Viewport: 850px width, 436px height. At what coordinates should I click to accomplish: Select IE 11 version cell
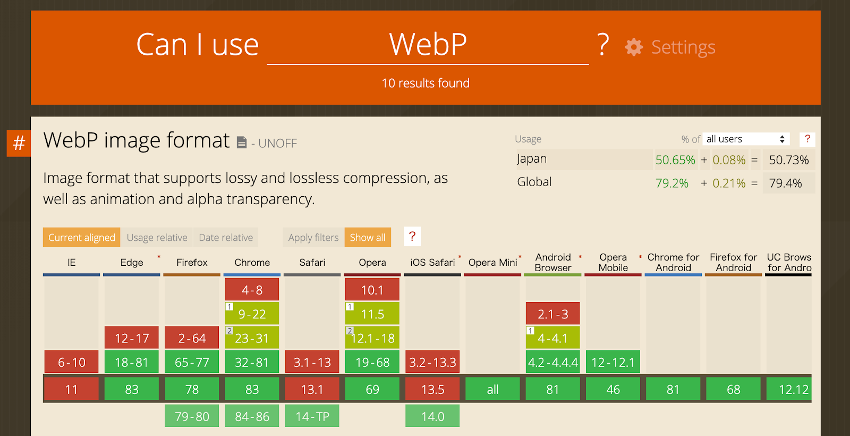[72, 389]
